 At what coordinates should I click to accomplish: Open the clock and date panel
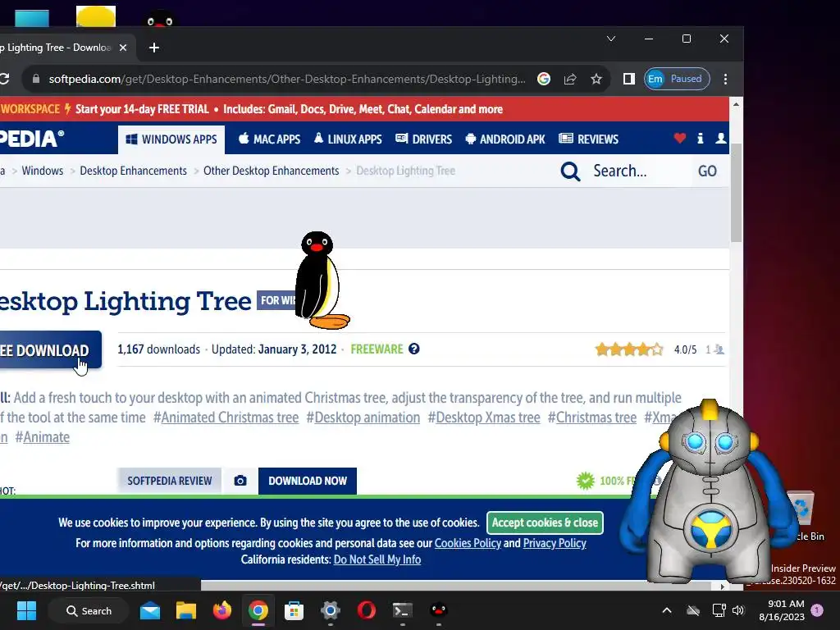[781, 610]
